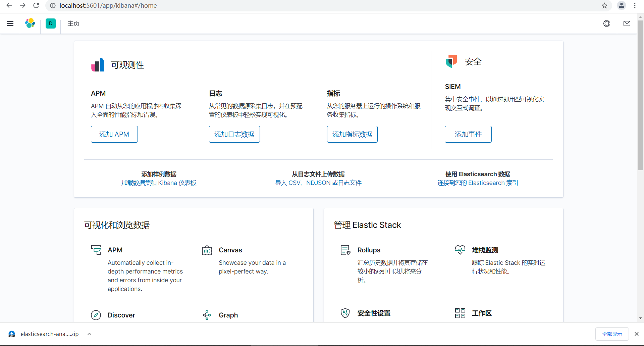
Task: Open the newsfeed mail icon
Action: pyautogui.click(x=627, y=23)
